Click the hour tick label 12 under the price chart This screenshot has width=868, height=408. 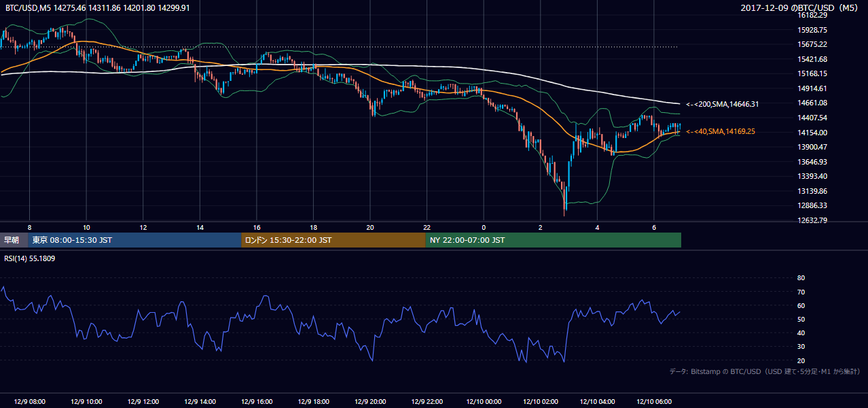click(143, 227)
